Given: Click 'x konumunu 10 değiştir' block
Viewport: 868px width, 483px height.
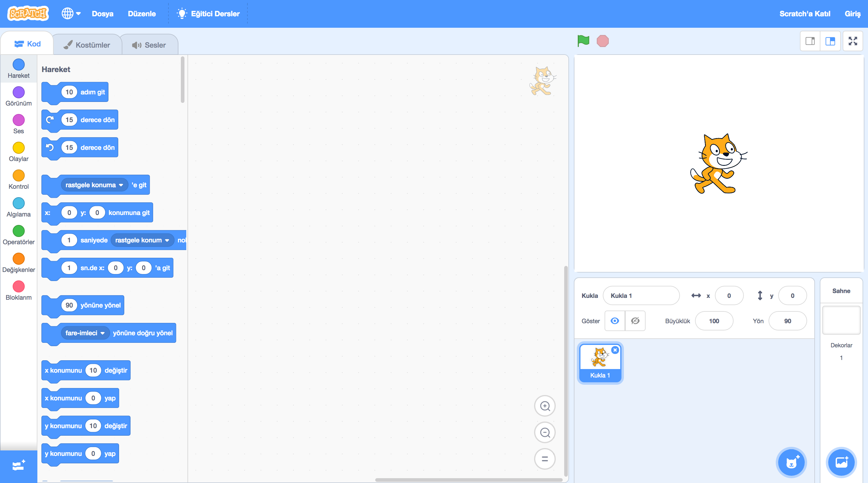Looking at the screenshot, I should 86,371.
